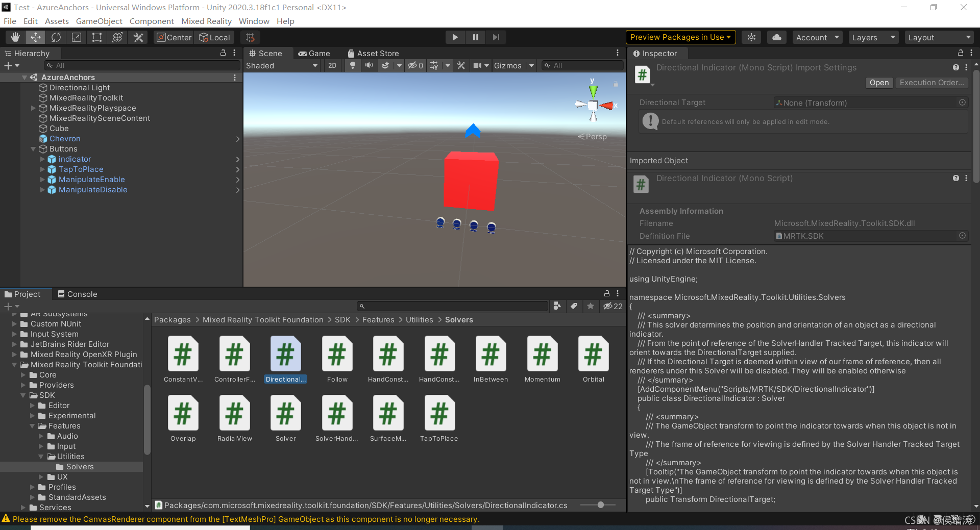This screenshot has width=980, height=530.
Task: Toggle Center pivot mode
Action: (x=174, y=37)
